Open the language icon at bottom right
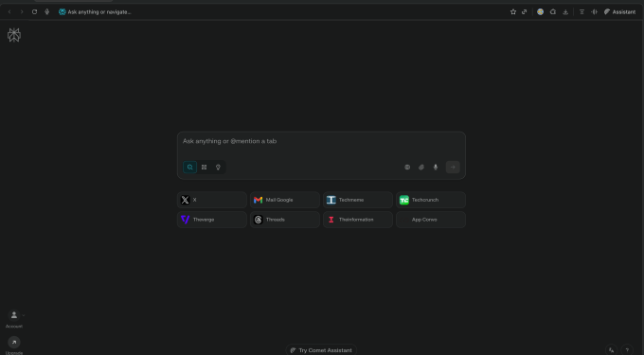 pos(612,350)
